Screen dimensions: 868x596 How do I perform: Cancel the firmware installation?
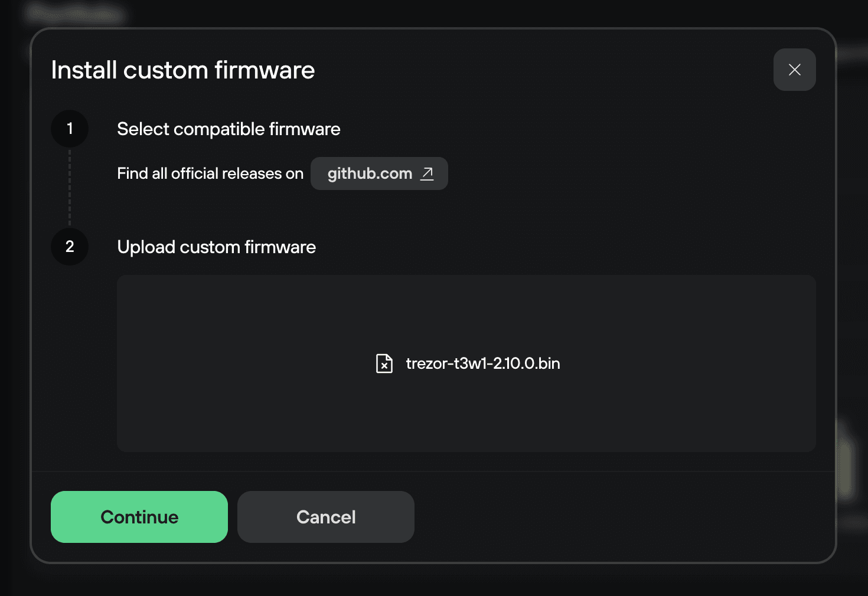325,517
